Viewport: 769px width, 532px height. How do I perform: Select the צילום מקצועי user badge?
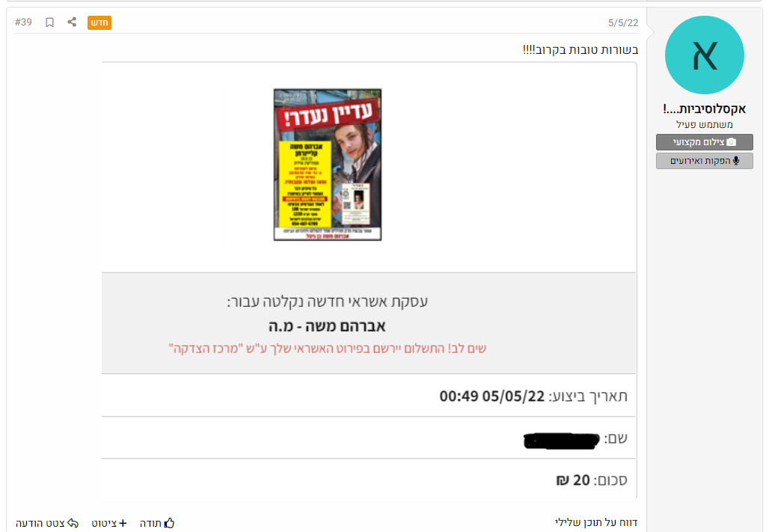704,142
